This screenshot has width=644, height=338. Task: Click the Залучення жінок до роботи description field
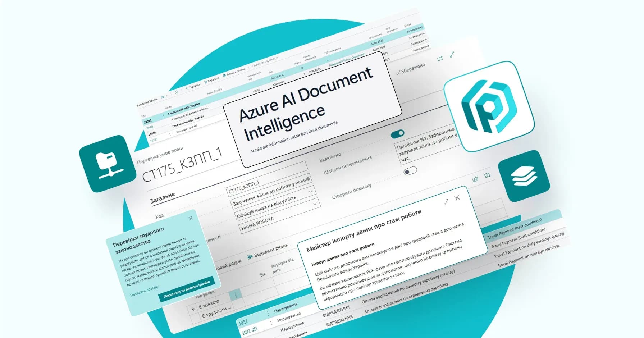click(271, 192)
